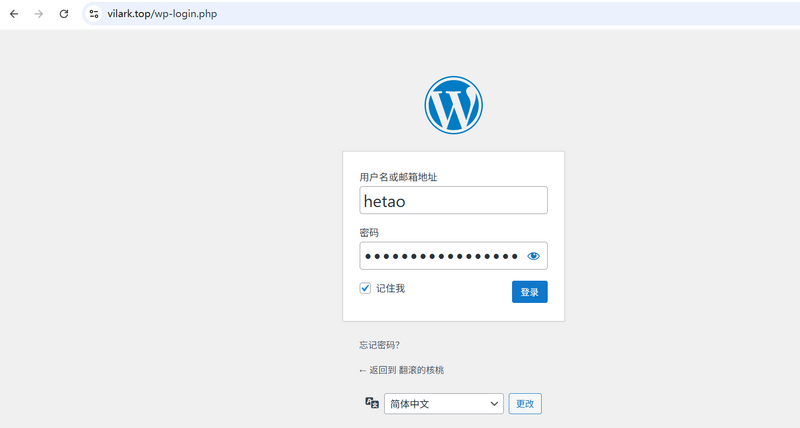Click the translate icon beside language selector
Viewport: 800px width, 428px height.
click(x=372, y=403)
